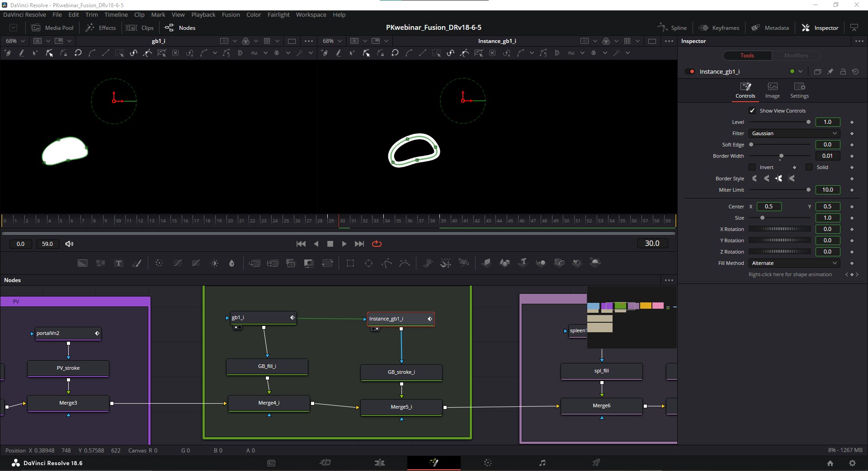Select the GB_stroke_i node
868x471 pixels.
click(x=401, y=372)
